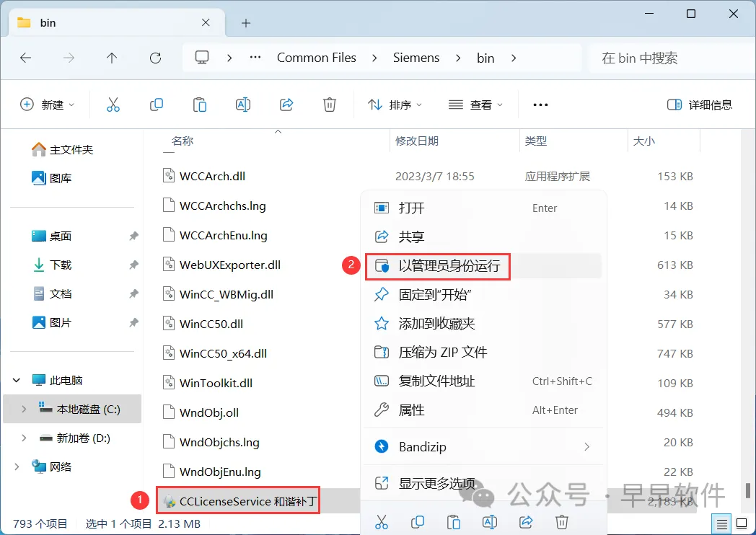Choose 显示更多选项 in the context menu
This screenshot has width=756, height=535.
483,483
